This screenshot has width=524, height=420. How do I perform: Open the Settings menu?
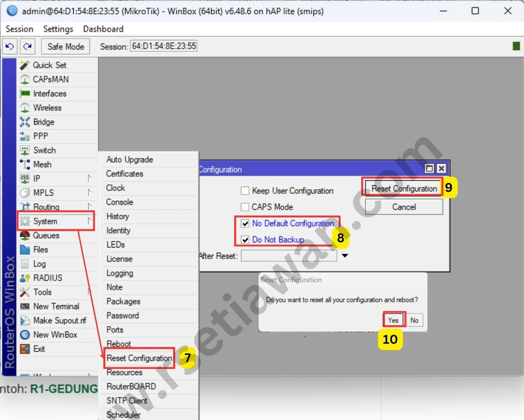[58, 29]
